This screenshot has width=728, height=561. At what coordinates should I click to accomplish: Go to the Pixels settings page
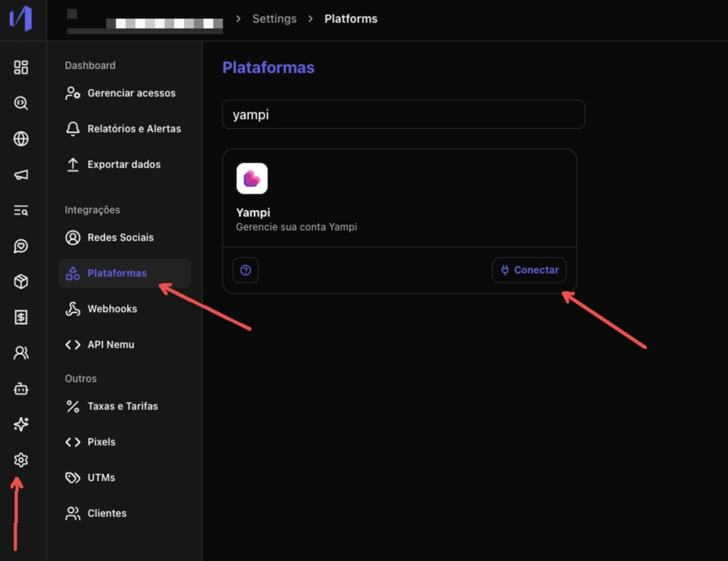tap(125, 442)
